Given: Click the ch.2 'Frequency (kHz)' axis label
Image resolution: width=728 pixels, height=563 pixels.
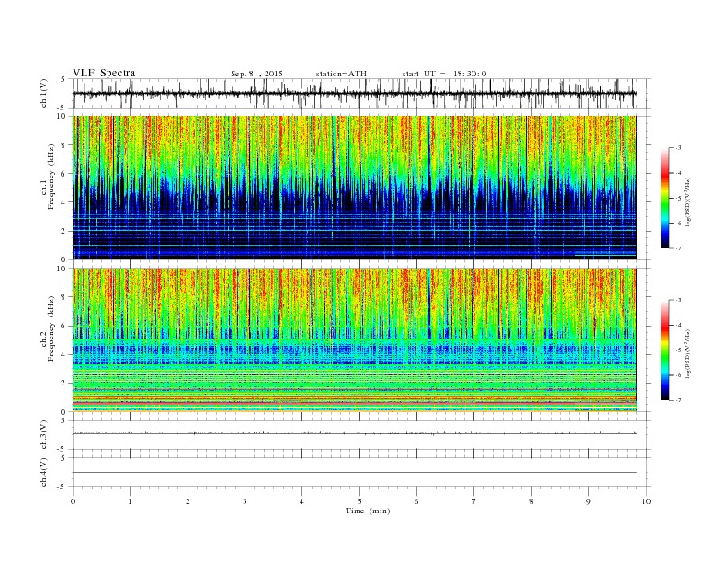Looking at the screenshot, I should click(51, 329).
